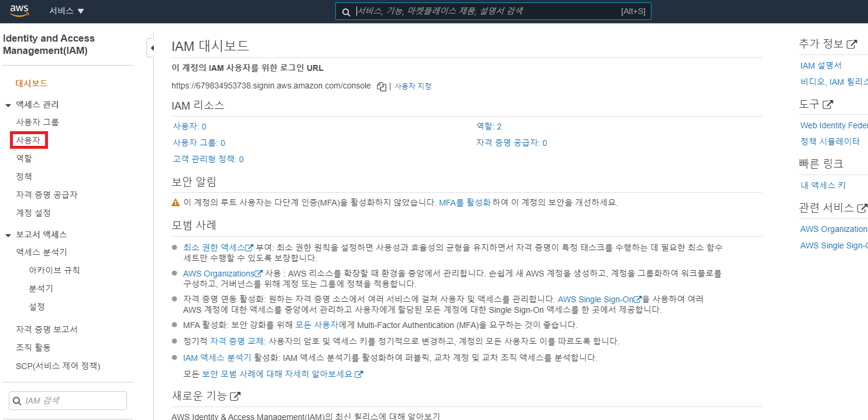Open the 서비스 services dropdown

point(67,11)
